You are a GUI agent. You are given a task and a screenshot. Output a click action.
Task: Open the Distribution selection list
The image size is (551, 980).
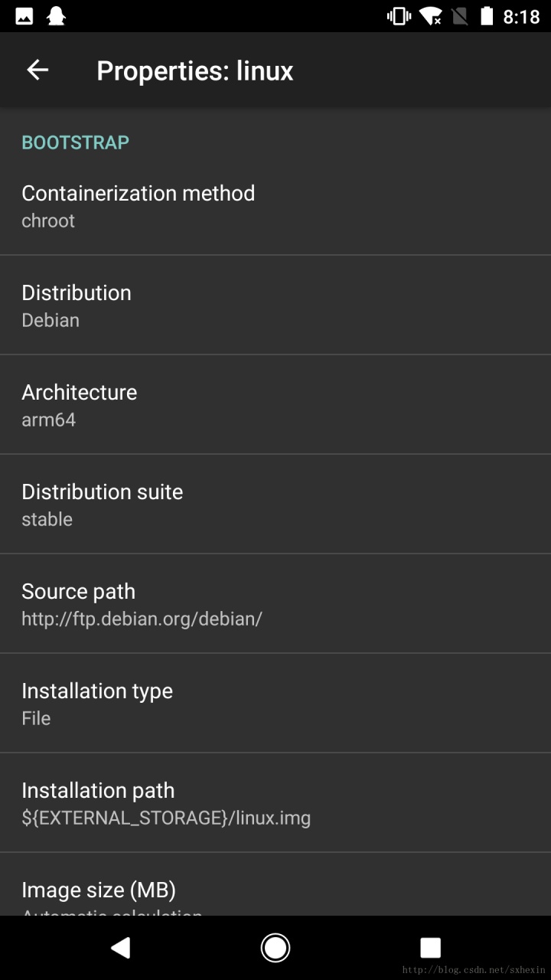[275, 305]
